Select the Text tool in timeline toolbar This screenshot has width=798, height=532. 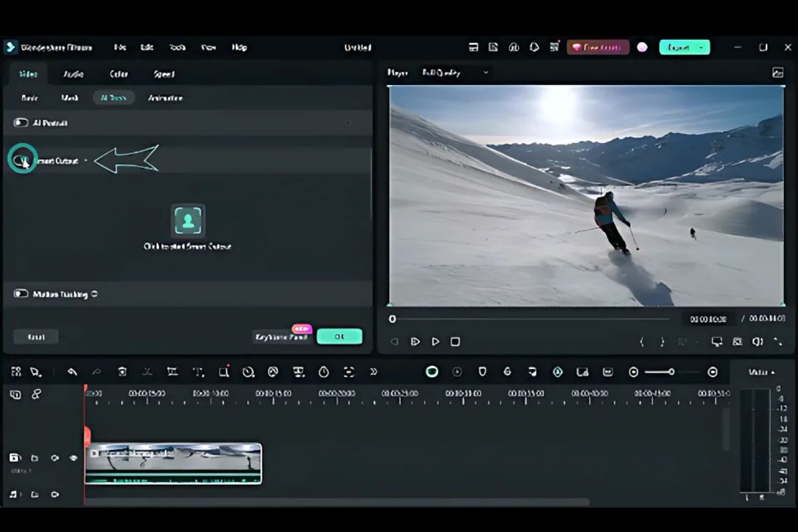[x=198, y=372]
